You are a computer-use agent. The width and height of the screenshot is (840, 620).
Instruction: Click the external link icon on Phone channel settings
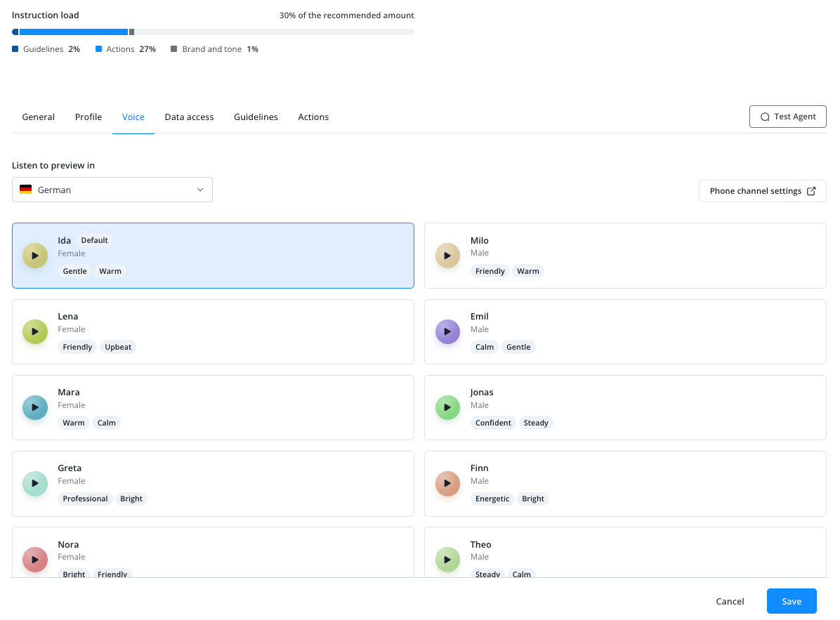(x=811, y=191)
